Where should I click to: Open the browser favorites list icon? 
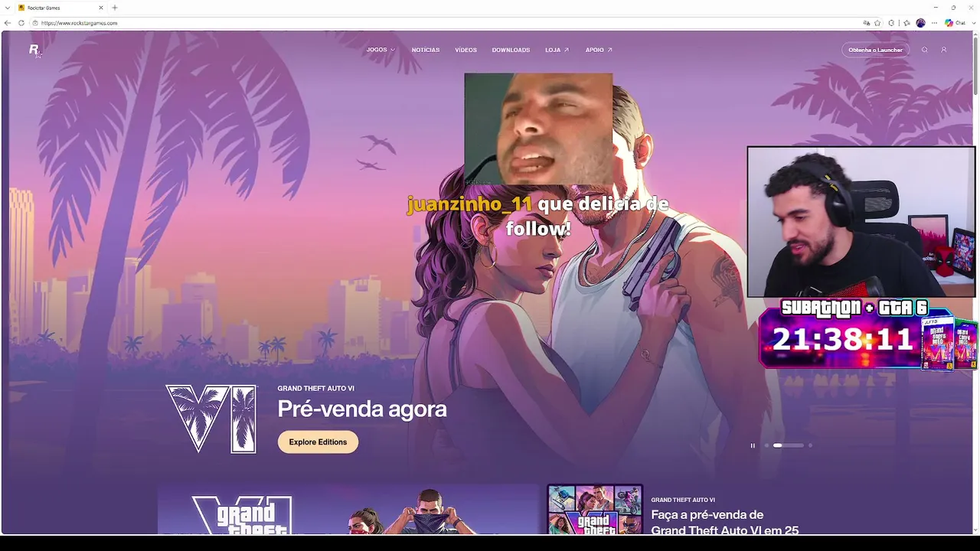tap(906, 23)
